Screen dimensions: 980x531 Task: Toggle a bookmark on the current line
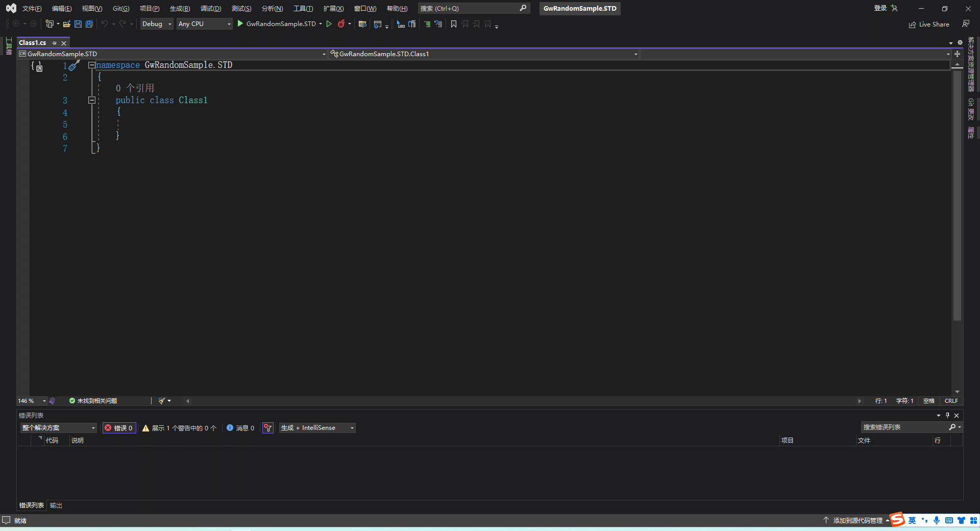453,24
